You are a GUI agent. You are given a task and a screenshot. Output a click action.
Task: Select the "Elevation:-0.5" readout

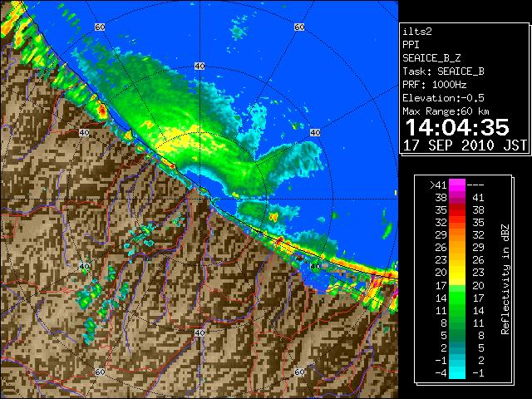[443, 98]
